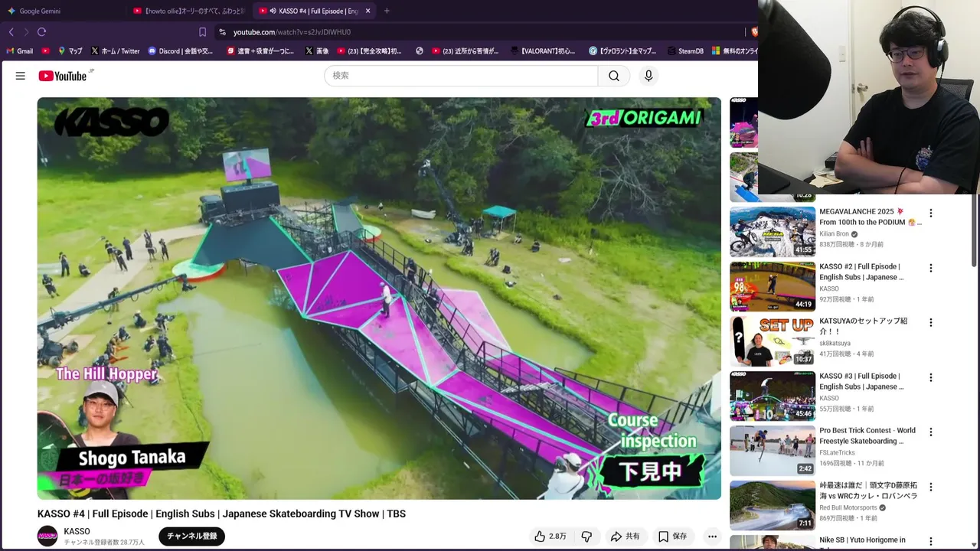Open KASSO #2 Full Episode thumbnail
The image size is (980, 551).
coord(773,286)
